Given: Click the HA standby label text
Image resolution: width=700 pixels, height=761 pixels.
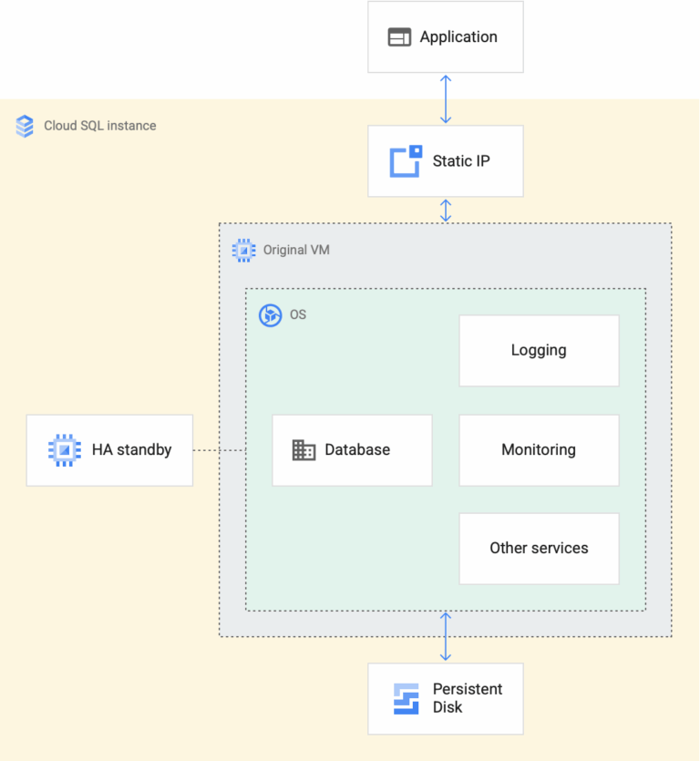Looking at the screenshot, I should 131,450.
